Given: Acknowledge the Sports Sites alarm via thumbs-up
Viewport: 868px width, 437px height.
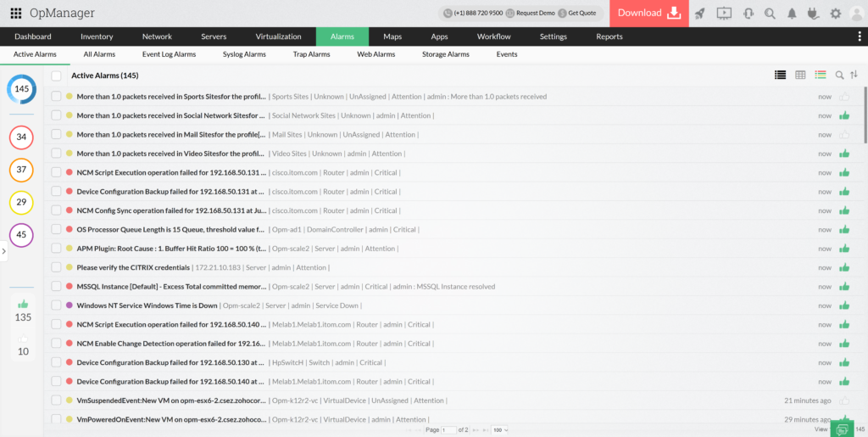Looking at the screenshot, I should point(843,97).
